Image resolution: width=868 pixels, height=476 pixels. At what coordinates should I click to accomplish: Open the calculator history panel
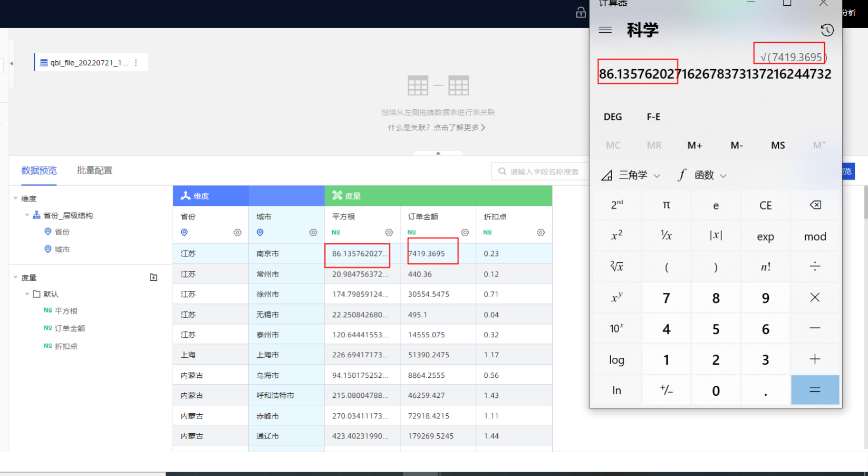tap(827, 30)
